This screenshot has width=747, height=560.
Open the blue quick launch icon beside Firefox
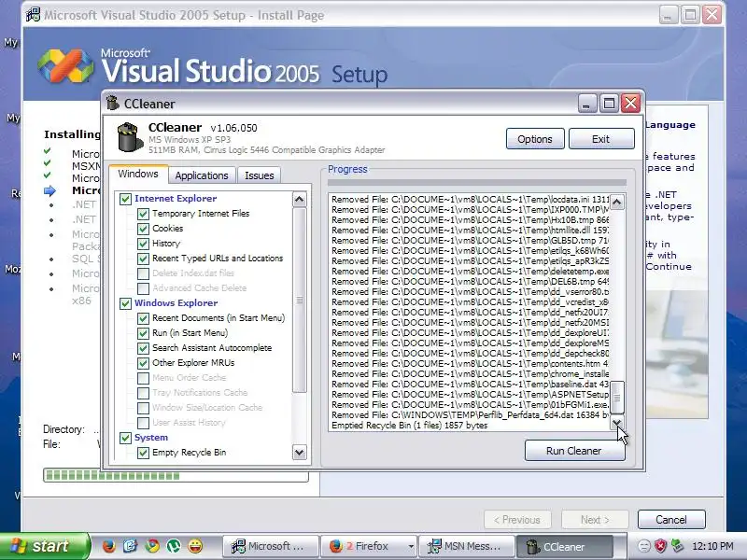coord(130,546)
